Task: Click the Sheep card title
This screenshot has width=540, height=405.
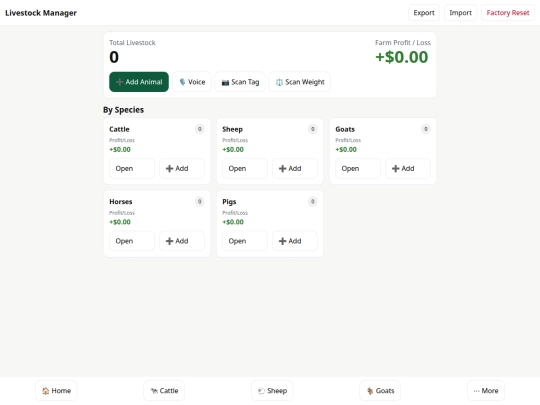Action: tap(232, 129)
